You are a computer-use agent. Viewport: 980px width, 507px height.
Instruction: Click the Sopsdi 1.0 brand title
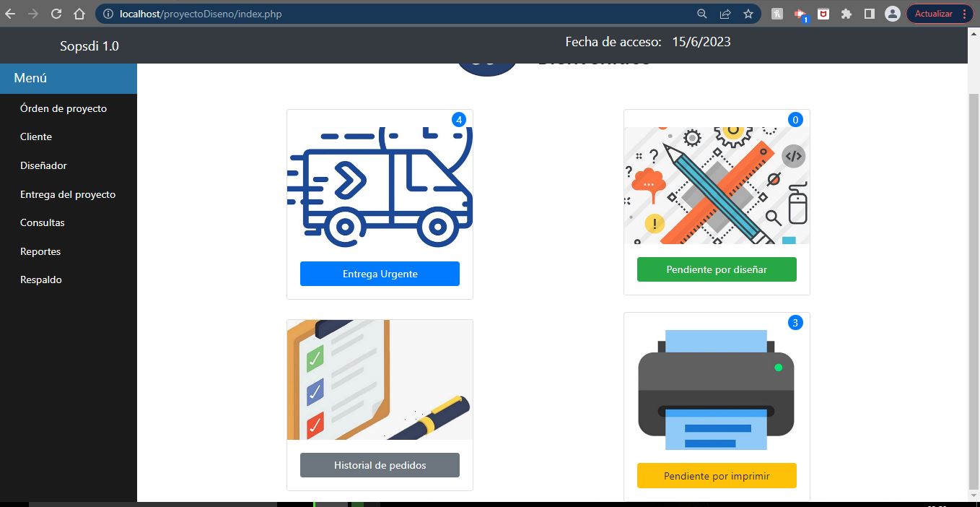89,46
